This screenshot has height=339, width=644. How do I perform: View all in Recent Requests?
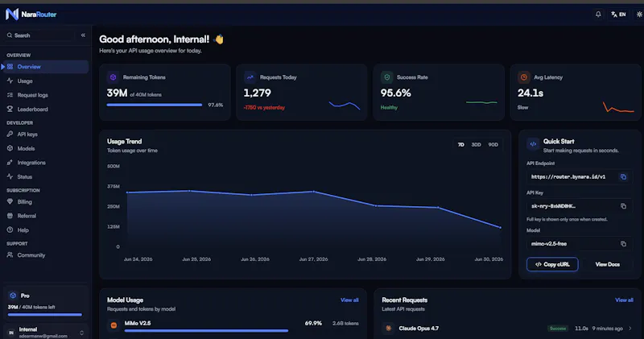pyautogui.click(x=624, y=300)
